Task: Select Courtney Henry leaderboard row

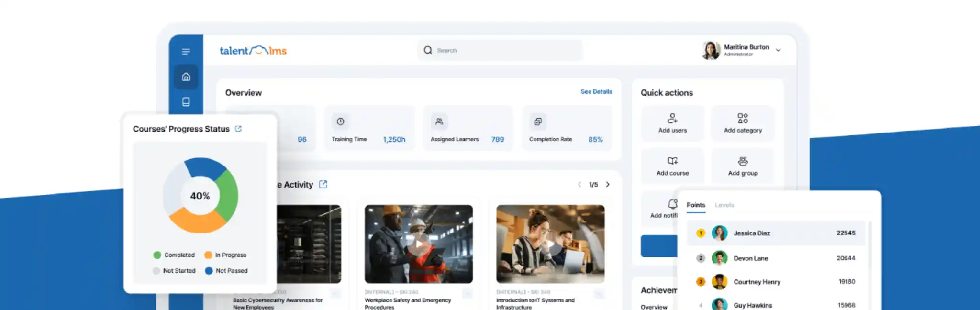Action: pyautogui.click(x=776, y=282)
